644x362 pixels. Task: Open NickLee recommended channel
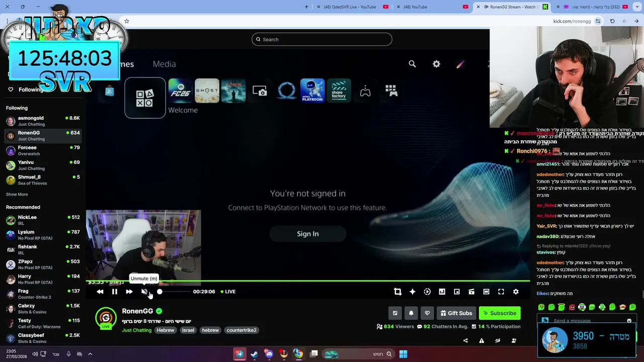pyautogui.click(x=43, y=220)
